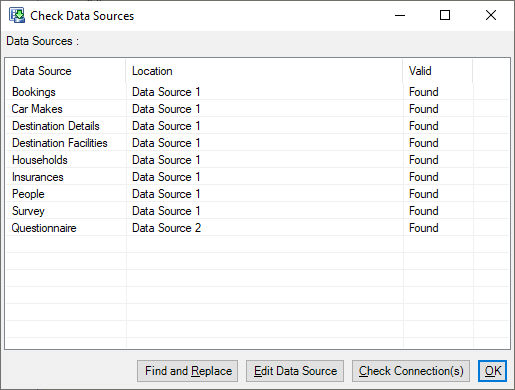Click Found status in Bookings row
515x390 pixels.
coord(424,92)
